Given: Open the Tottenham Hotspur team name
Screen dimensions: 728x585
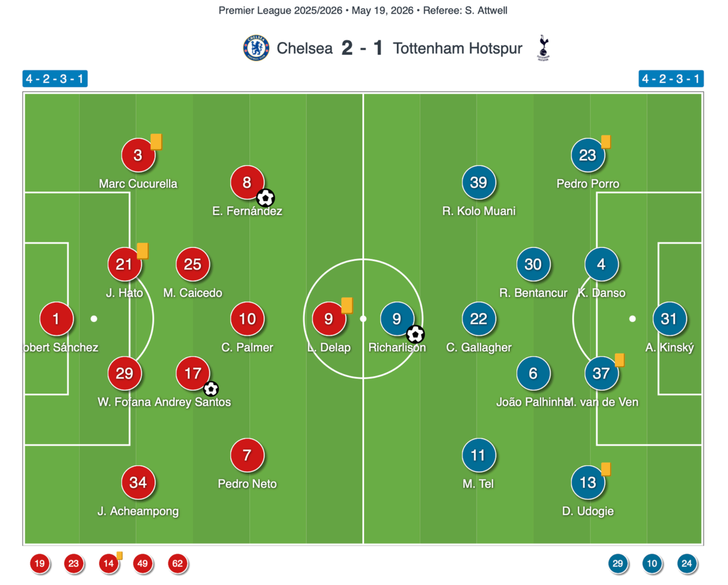Looking at the screenshot, I should (457, 48).
